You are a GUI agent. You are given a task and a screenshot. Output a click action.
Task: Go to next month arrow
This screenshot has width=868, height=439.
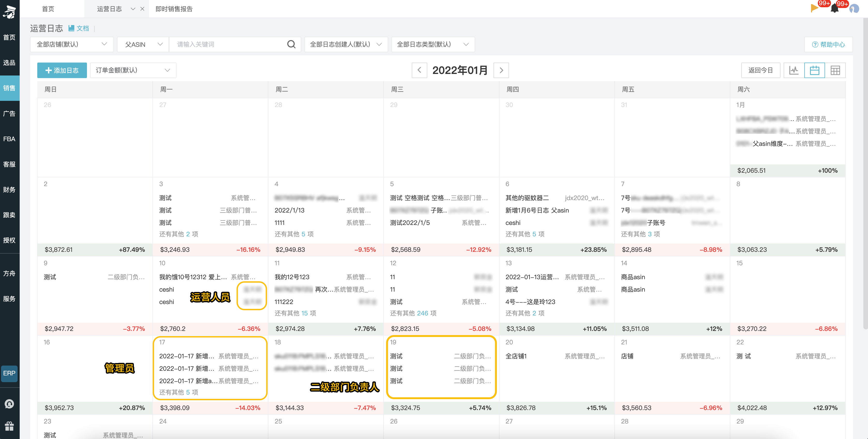[x=501, y=70]
